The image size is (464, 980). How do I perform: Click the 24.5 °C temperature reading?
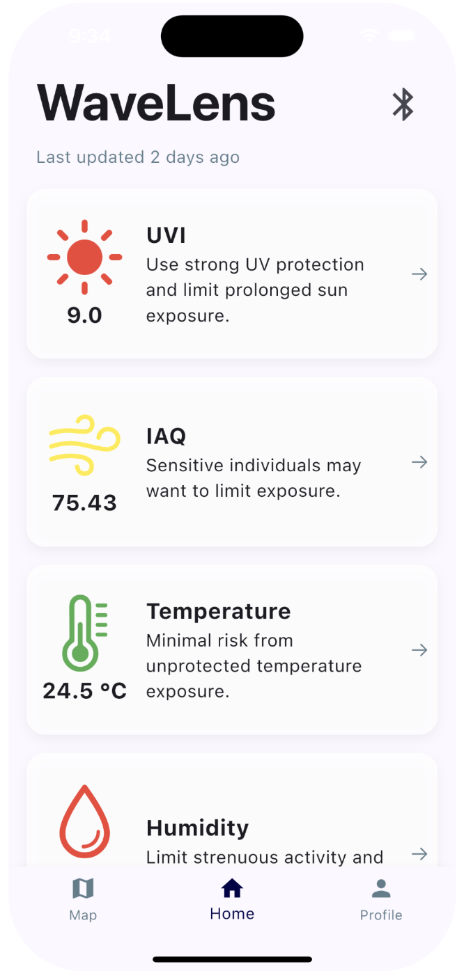coord(84,690)
